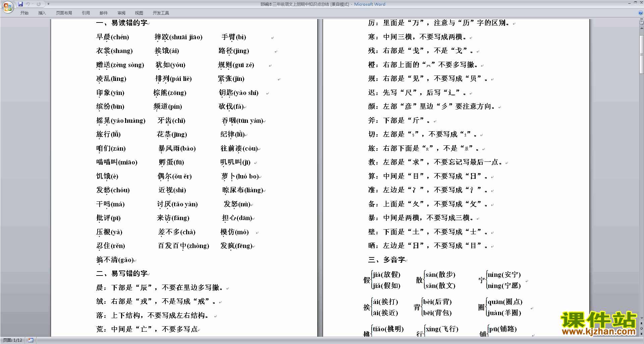Viewport: 644px width, 344px height.
Task: Click the Redo icon in quick access toolbar
Action: point(39,4)
